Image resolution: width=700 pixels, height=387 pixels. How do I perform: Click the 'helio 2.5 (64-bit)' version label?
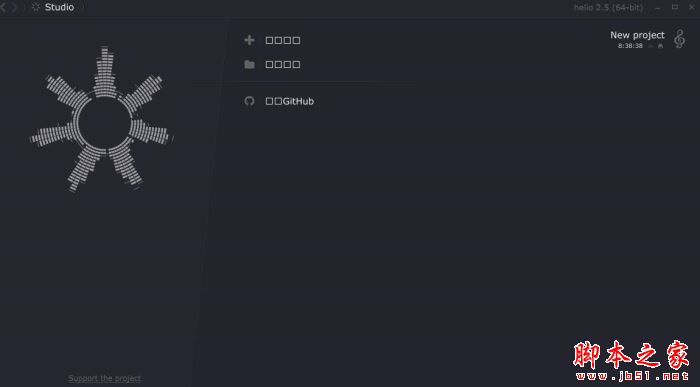pyautogui.click(x=608, y=8)
